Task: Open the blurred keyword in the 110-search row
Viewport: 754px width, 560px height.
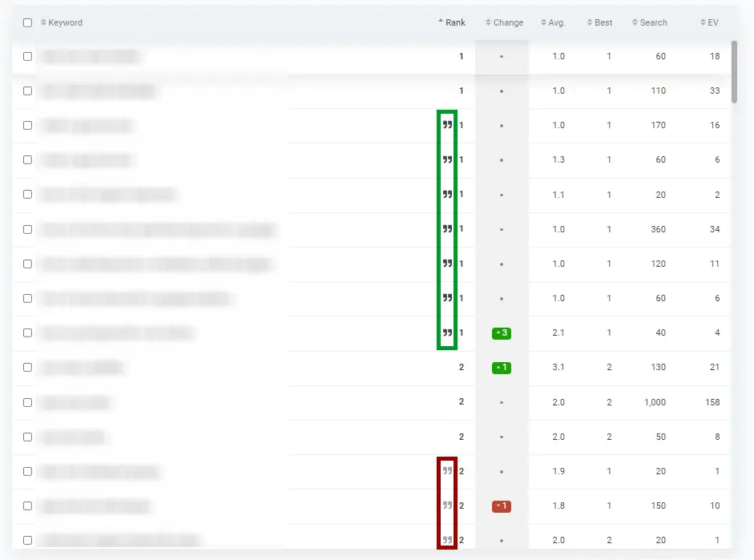Action: click(x=99, y=91)
